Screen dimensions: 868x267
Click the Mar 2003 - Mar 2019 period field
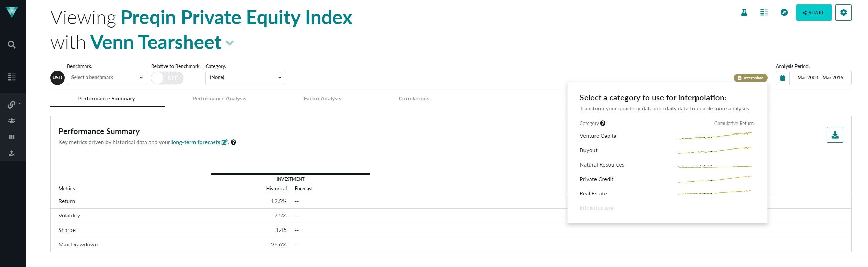tap(820, 78)
